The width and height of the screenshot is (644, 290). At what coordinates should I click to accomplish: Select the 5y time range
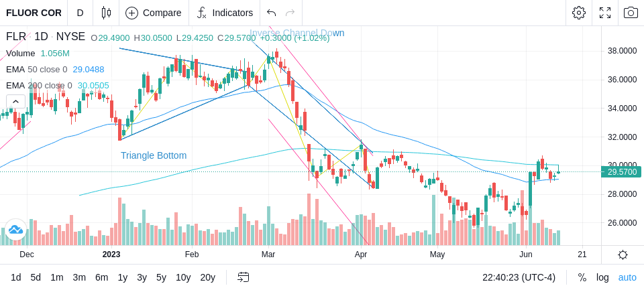click(x=161, y=277)
